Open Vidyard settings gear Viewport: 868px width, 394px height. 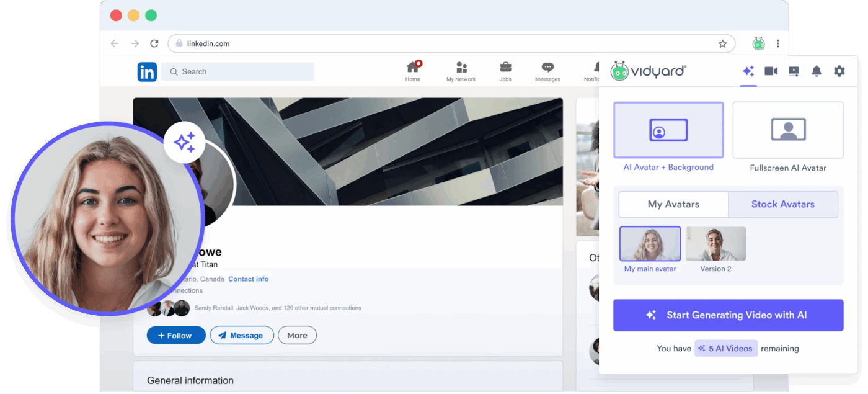[839, 71]
